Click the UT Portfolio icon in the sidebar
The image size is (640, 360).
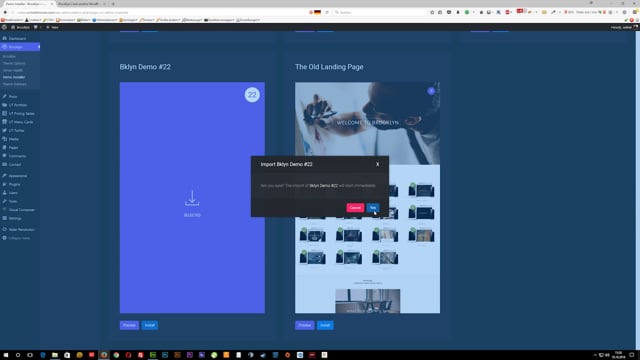(x=4, y=105)
